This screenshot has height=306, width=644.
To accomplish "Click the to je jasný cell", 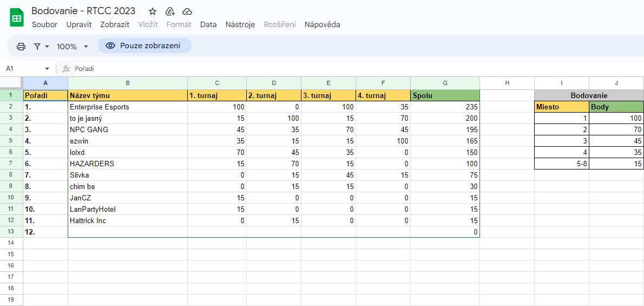I will (128, 118).
